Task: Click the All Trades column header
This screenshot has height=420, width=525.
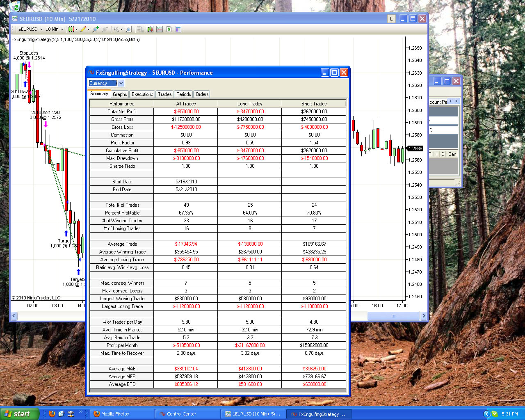Action: pos(186,104)
